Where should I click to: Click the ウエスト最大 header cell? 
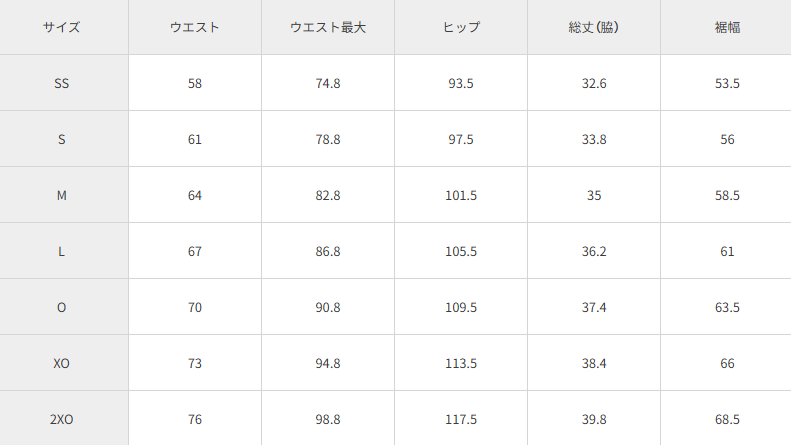point(328,27)
